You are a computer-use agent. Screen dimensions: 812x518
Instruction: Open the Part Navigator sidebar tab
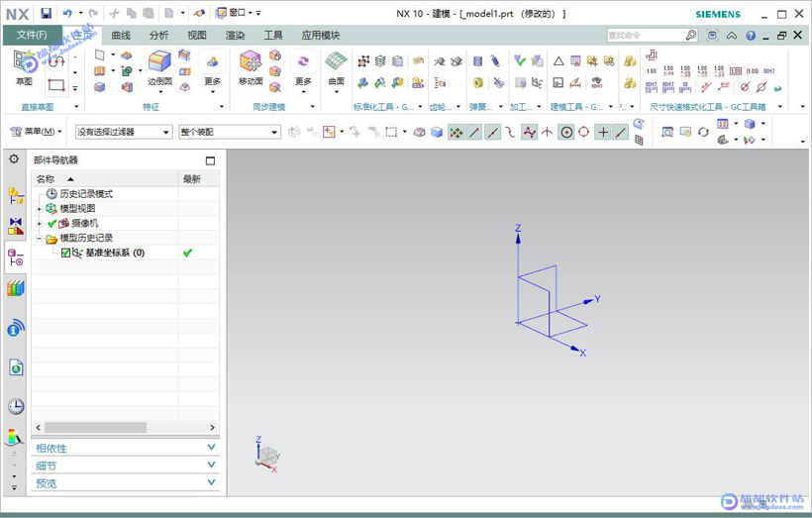[x=16, y=258]
